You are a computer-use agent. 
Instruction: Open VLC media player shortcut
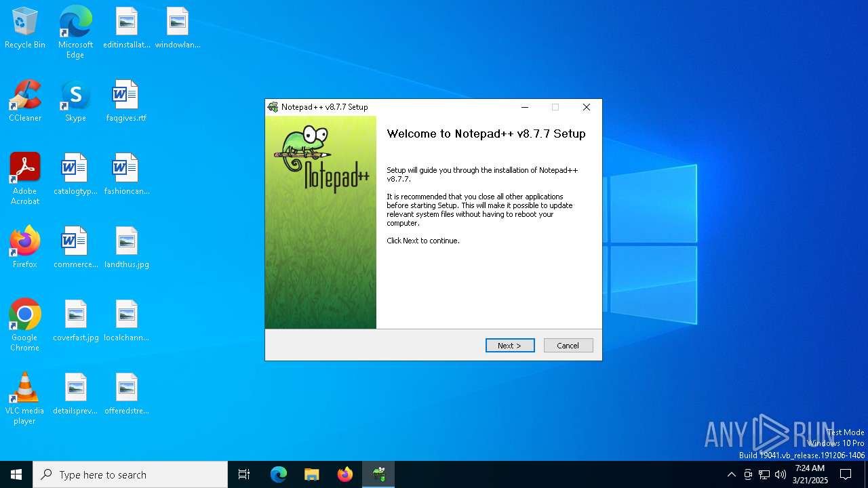(x=25, y=399)
